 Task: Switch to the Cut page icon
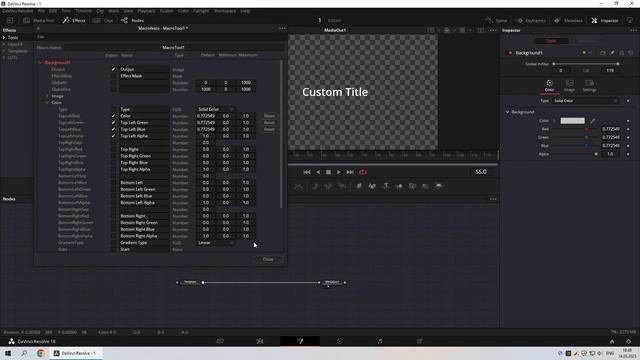pyautogui.click(x=220, y=341)
